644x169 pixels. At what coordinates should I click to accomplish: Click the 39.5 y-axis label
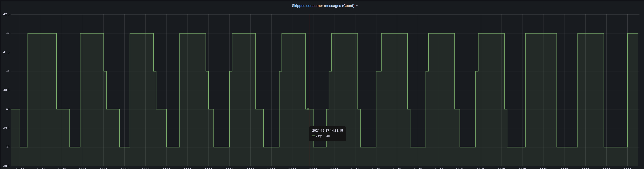(6, 128)
